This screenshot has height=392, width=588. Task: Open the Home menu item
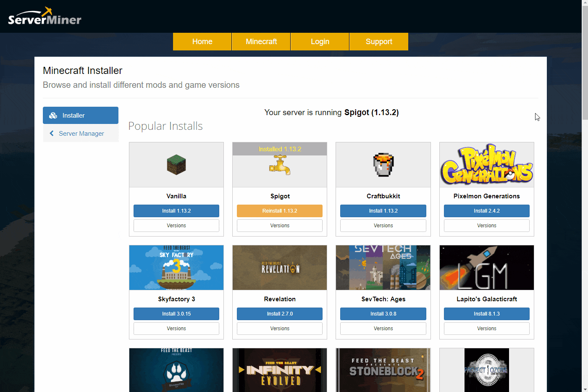[x=202, y=42]
